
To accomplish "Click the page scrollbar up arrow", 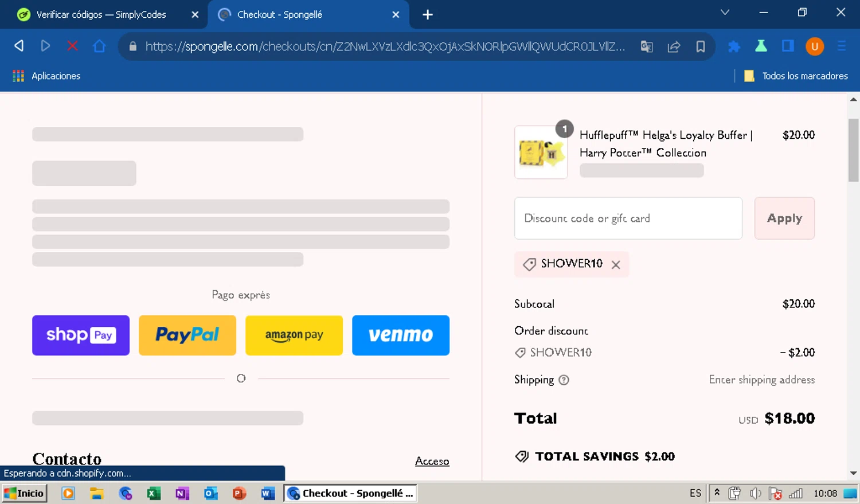I will click(853, 99).
